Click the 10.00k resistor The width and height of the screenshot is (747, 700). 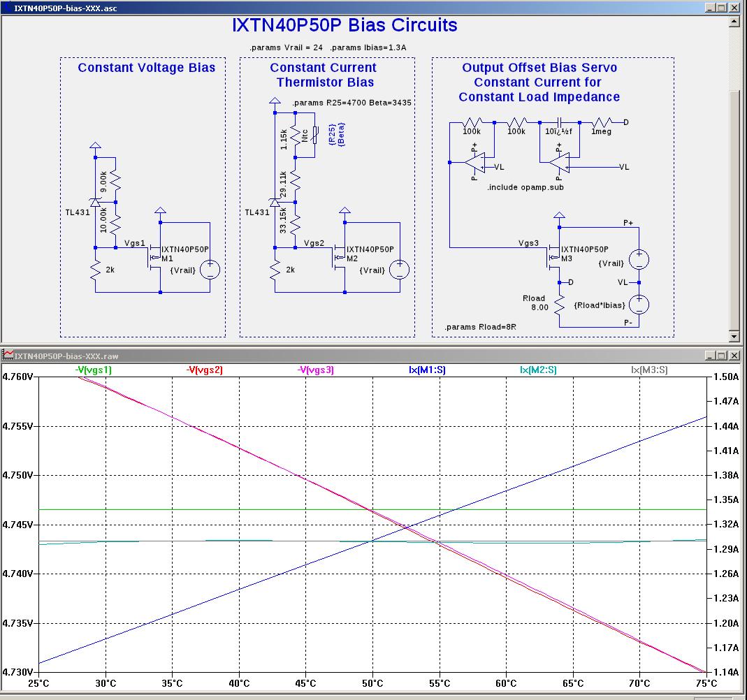(116, 225)
